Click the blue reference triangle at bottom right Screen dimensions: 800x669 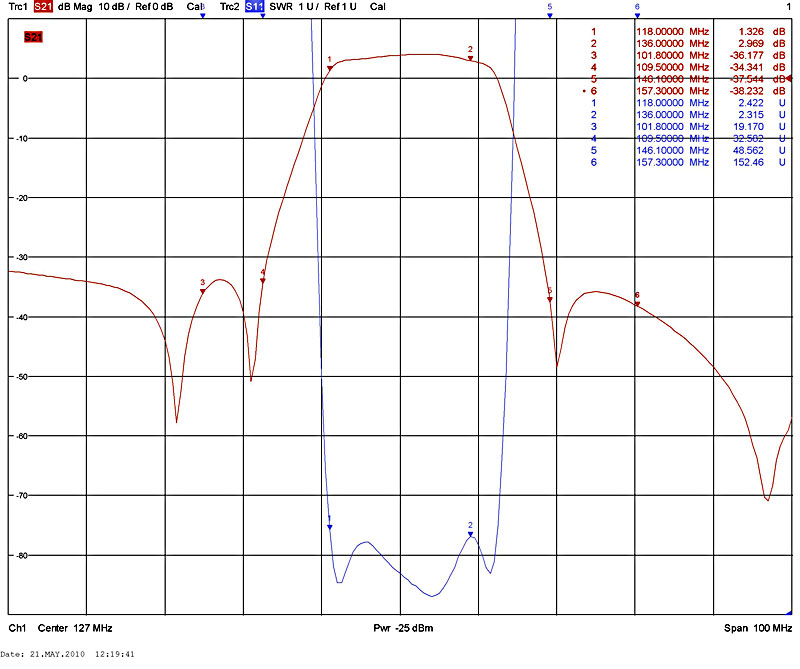coord(789,612)
